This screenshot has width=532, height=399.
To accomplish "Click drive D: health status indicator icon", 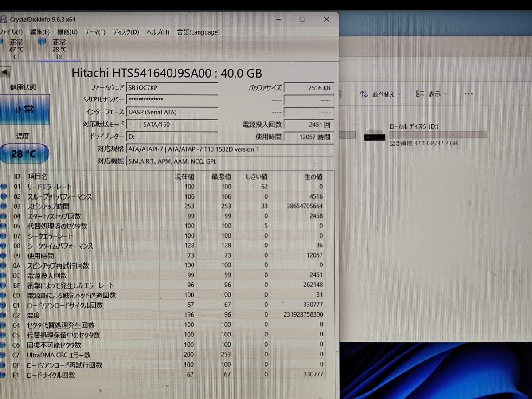I will tap(42, 42).
